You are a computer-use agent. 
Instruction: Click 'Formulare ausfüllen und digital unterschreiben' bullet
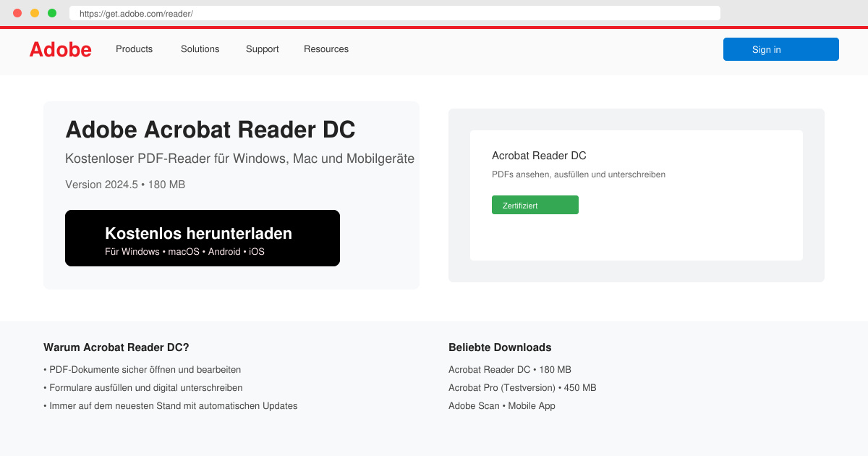pos(143,388)
